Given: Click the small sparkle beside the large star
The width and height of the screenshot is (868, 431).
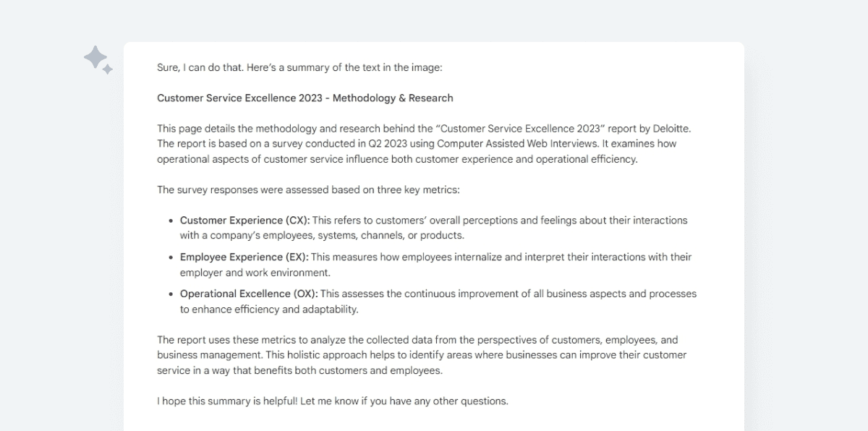Looking at the screenshot, I should pyautogui.click(x=107, y=69).
